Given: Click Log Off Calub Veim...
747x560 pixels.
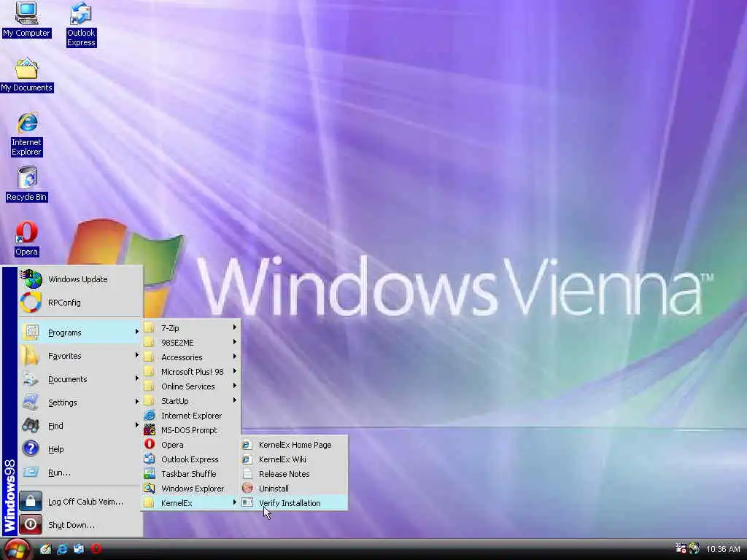Looking at the screenshot, I should (x=80, y=502).
